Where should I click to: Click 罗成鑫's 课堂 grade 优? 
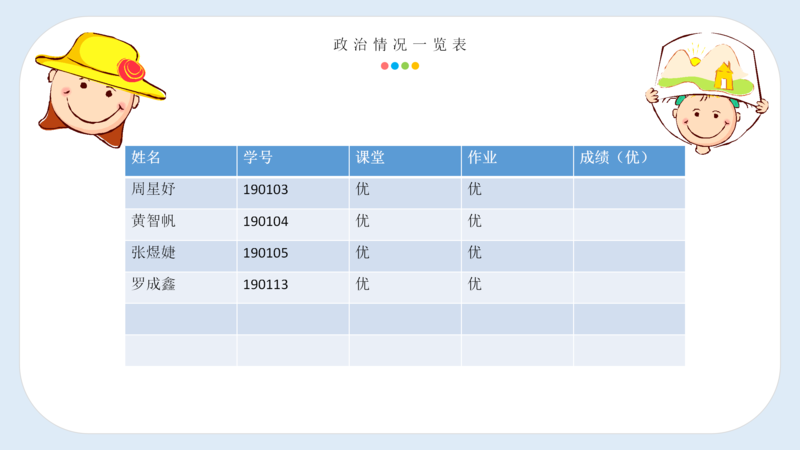405,287
